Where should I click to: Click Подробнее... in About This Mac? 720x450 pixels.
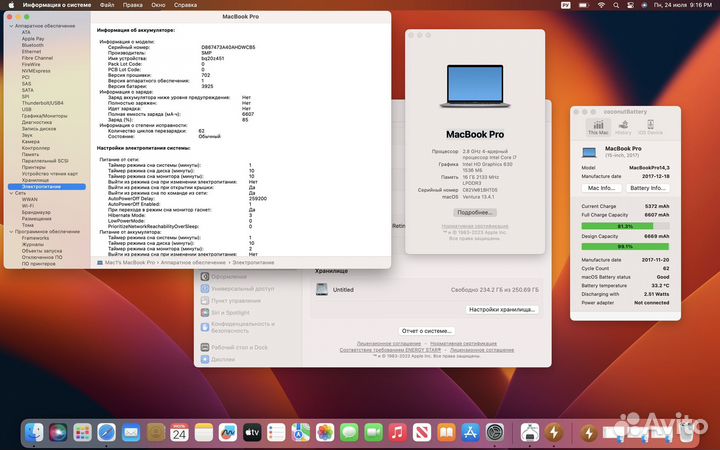tap(475, 213)
